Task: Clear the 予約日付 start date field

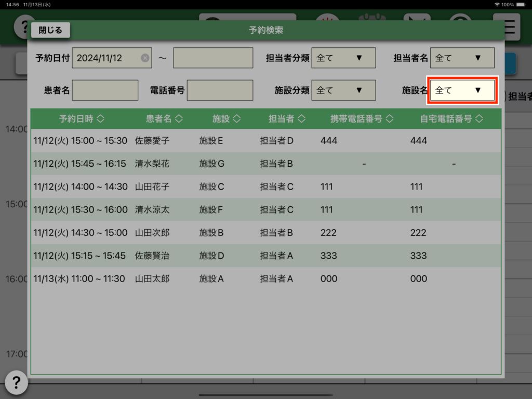Action: [x=145, y=58]
